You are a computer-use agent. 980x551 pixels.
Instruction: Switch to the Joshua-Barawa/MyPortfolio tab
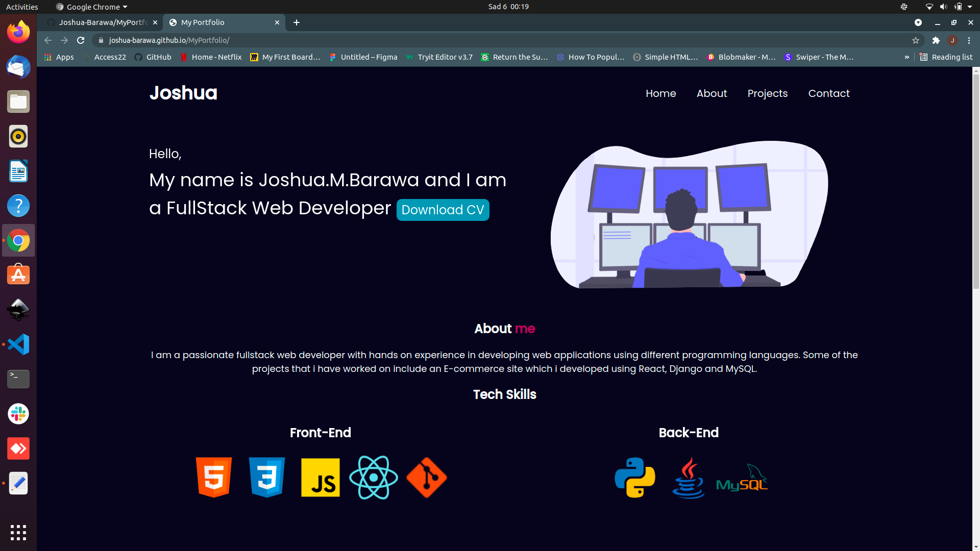(x=102, y=22)
